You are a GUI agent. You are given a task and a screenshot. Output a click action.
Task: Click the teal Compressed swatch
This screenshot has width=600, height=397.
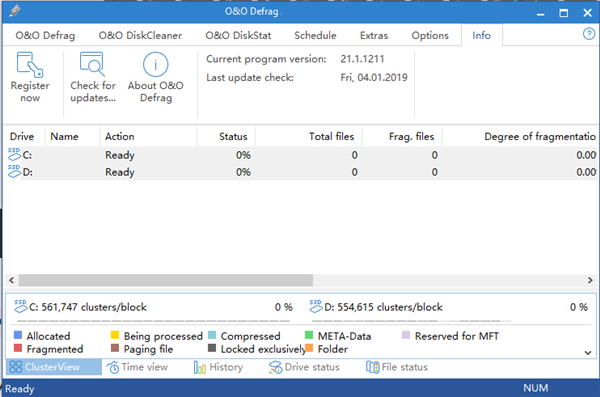(x=212, y=335)
